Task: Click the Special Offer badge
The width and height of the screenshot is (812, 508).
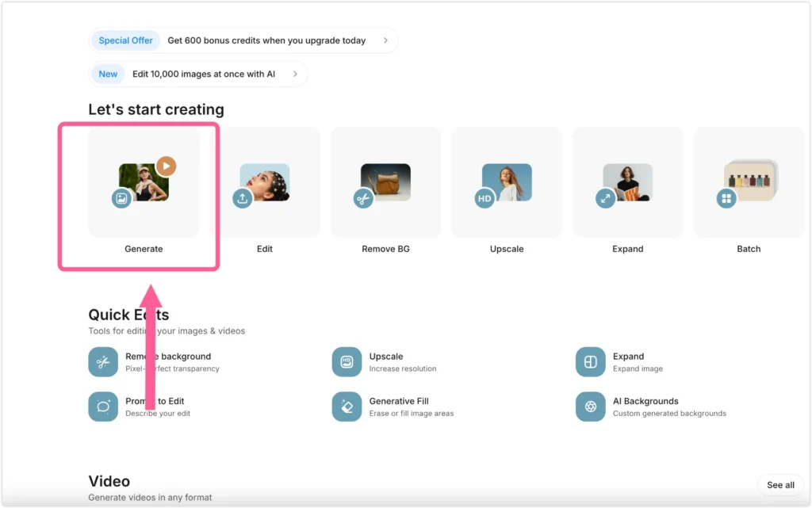Action: click(x=125, y=40)
